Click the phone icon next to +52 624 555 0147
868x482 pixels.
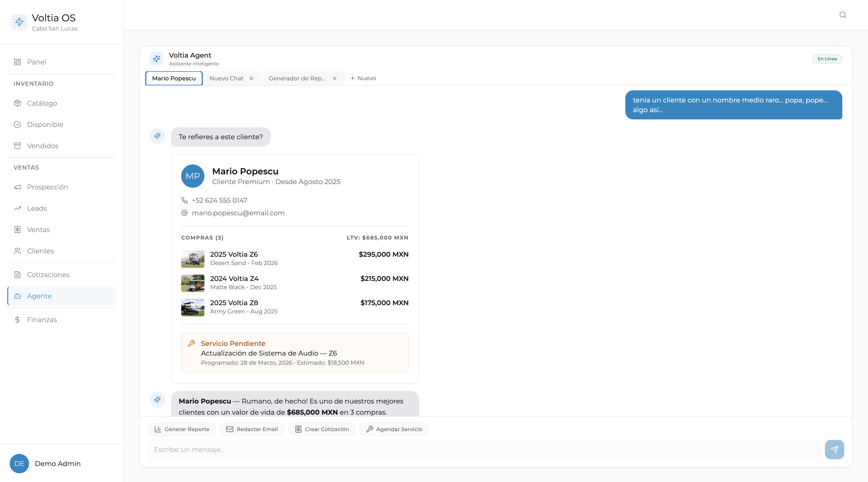point(184,200)
